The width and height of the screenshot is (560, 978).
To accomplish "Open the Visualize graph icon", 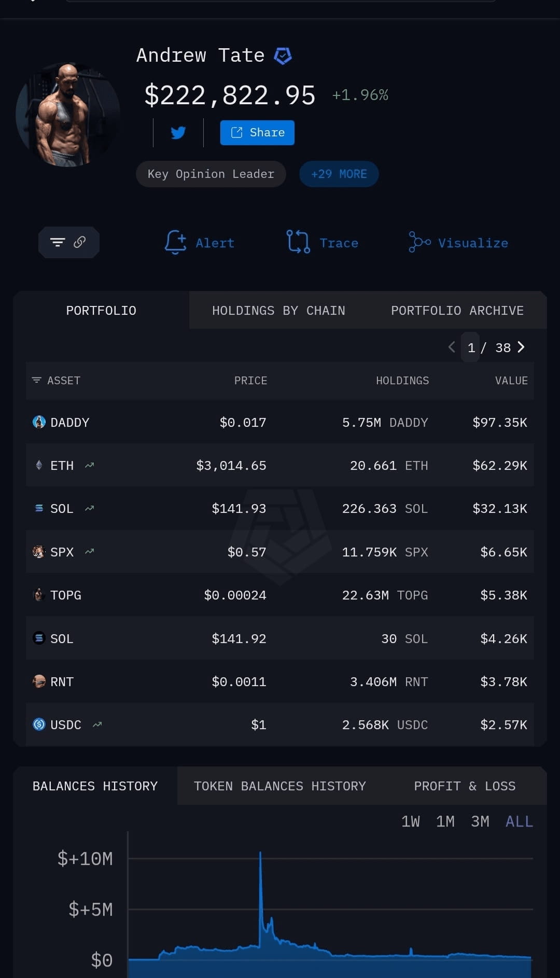I will click(419, 242).
